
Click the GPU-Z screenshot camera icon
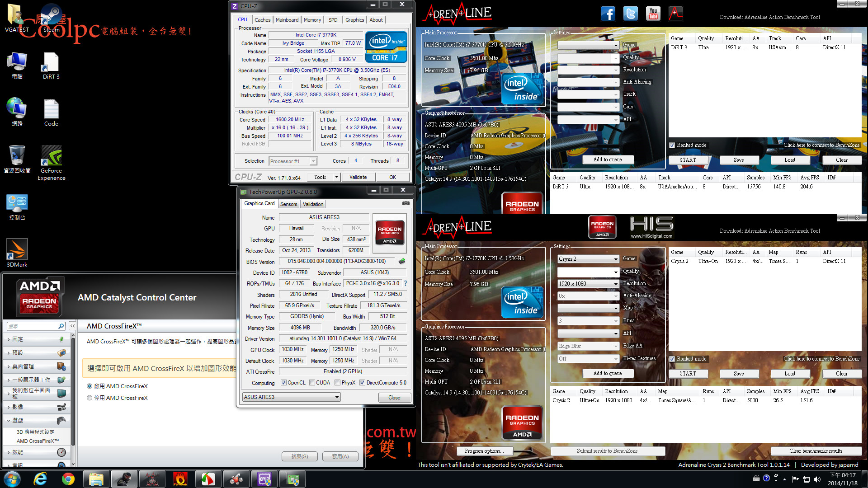click(406, 203)
